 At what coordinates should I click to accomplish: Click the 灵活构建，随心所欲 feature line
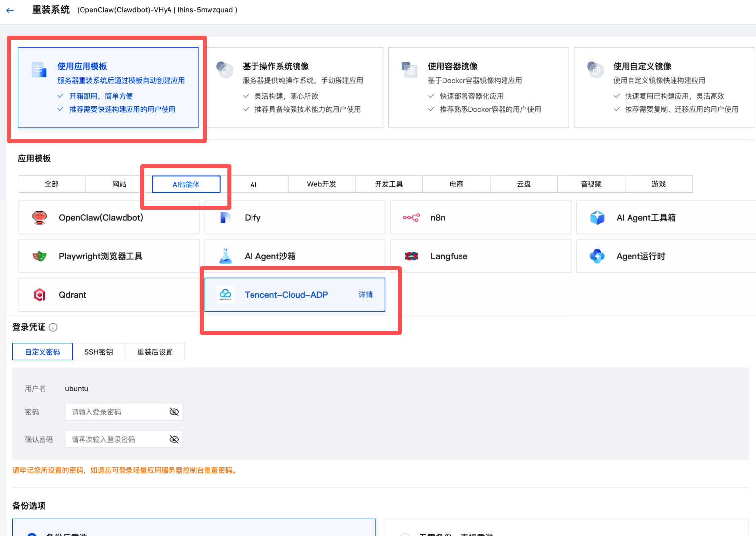(x=286, y=96)
